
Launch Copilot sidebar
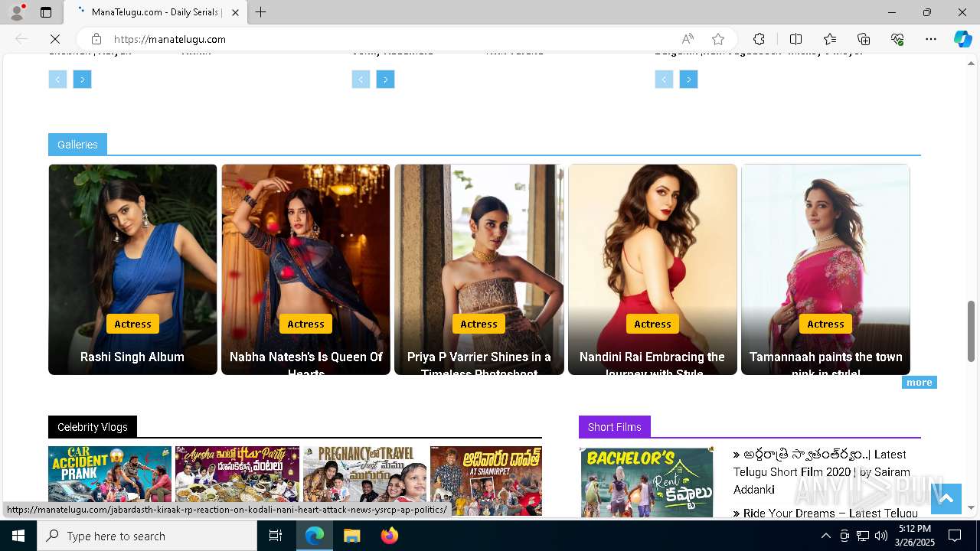pyautogui.click(x=962, y=39)
